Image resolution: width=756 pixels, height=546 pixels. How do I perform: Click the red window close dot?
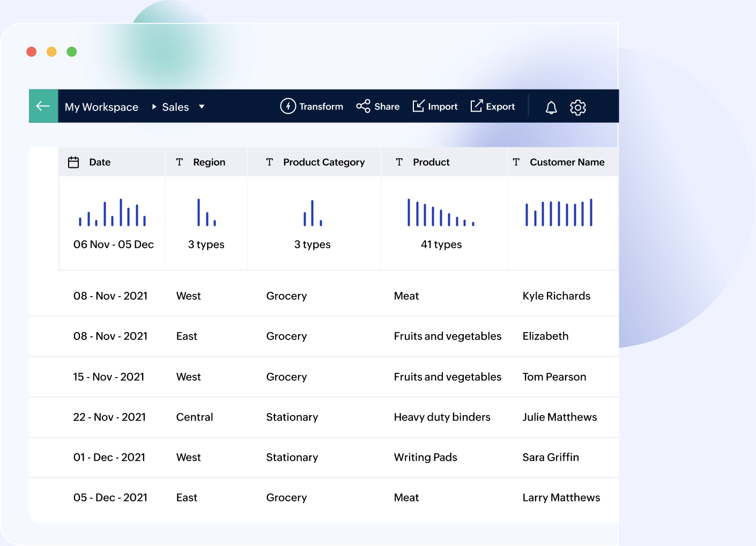(32, 51)
